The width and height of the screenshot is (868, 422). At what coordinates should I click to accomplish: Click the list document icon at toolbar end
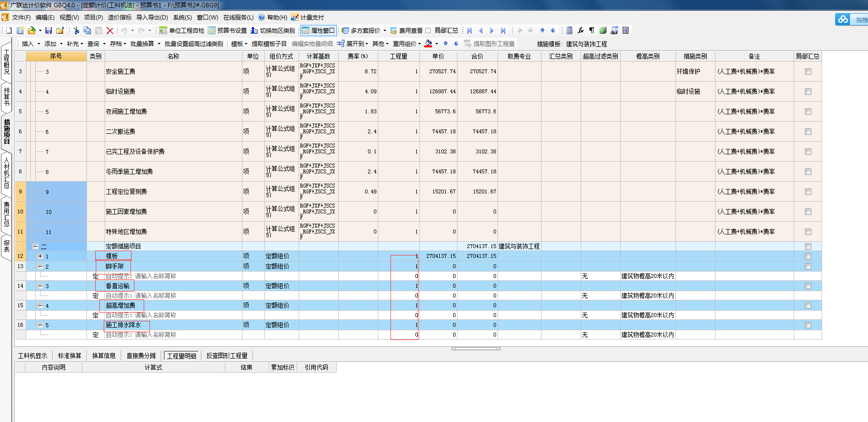pos(626,30)
